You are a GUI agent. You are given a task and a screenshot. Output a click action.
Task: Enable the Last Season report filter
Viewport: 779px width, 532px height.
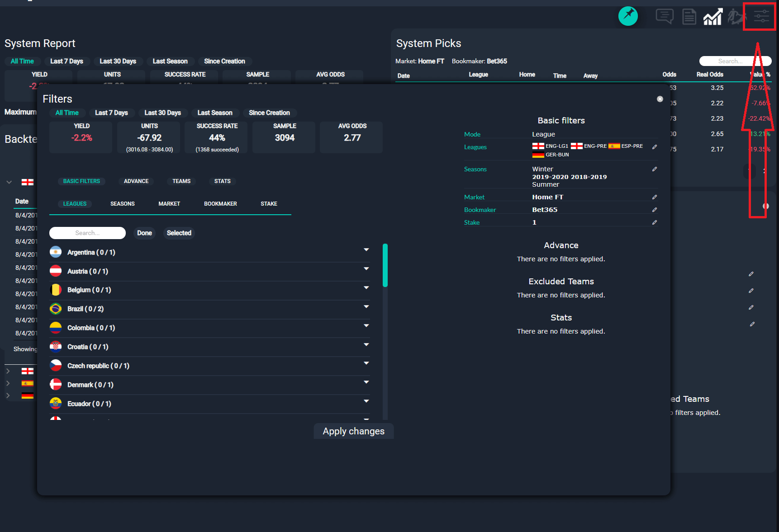(171, 61)
